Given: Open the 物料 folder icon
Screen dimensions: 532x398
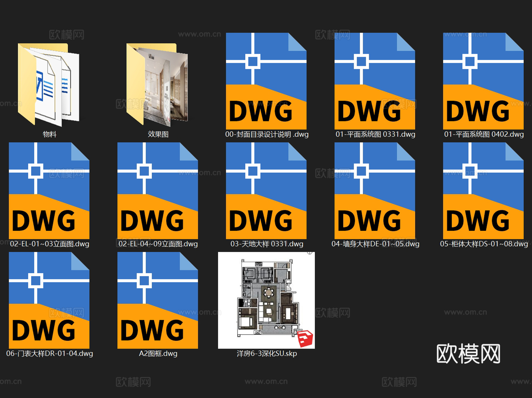Looking at the screenshot, I should pyautogui.click(x=49, y=85).
